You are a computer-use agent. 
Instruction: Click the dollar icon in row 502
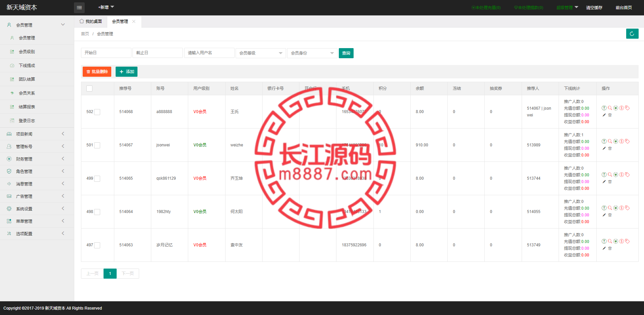tap(621, 108)
